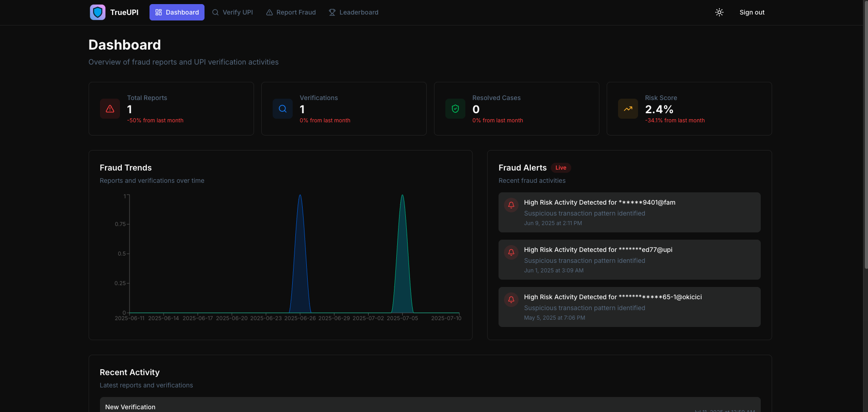Image resolution: width=868 pixels, height=412 pixels.
Task: Click the Total Reports label
Action: coord(147,98)
